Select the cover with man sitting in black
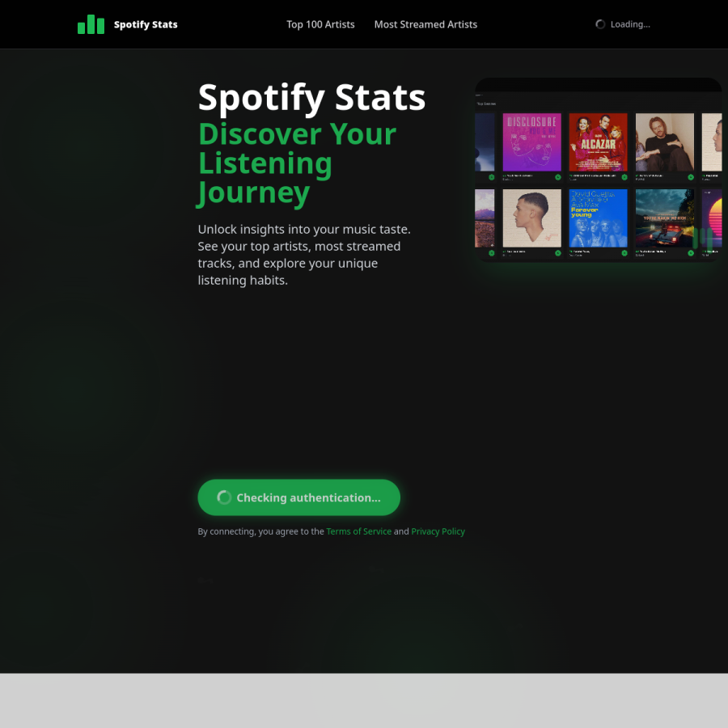The image size is (728, 728). (x=664, y=142)
